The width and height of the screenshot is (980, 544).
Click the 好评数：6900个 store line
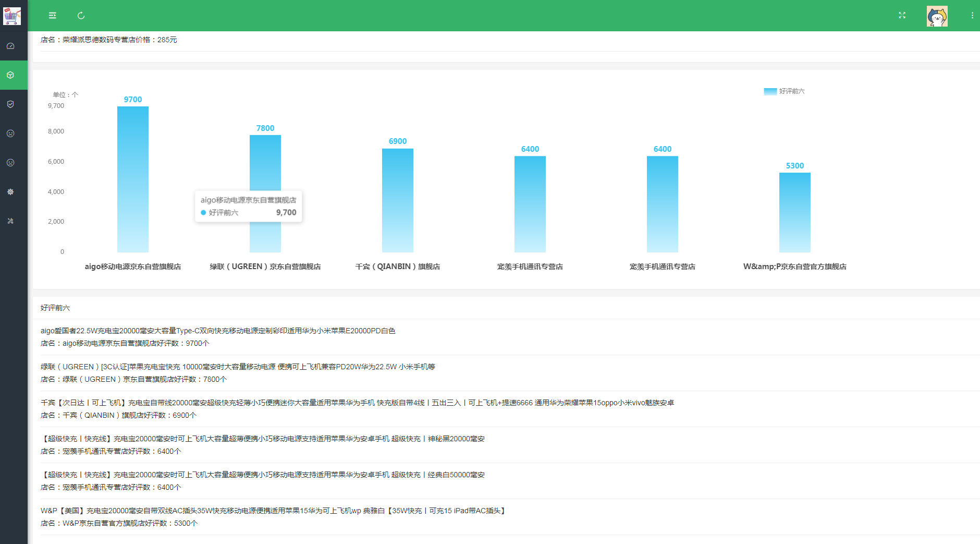119,416
